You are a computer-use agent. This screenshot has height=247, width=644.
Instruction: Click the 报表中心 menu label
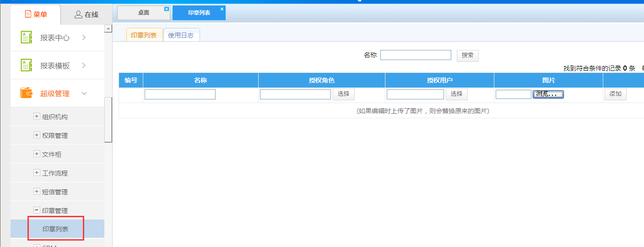point(55,38)
